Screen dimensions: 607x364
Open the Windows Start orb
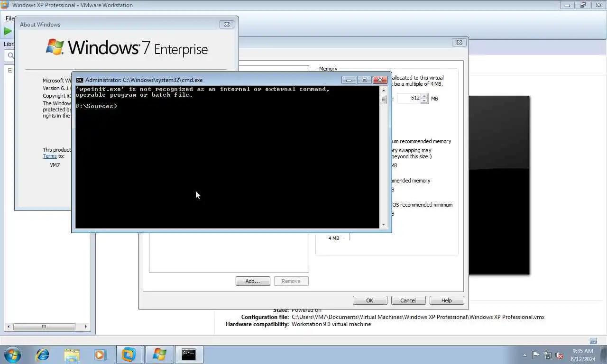click(x=13, y=354)
